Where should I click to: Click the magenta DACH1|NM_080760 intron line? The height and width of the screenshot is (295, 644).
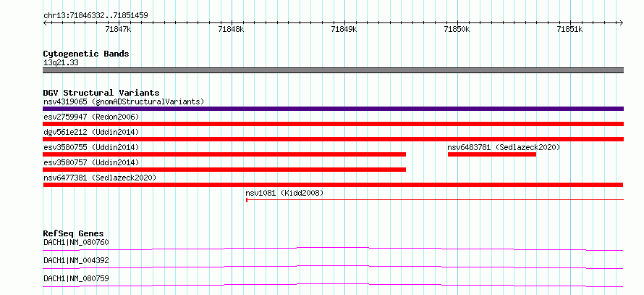pyautogui.click(x=333, y=249)
